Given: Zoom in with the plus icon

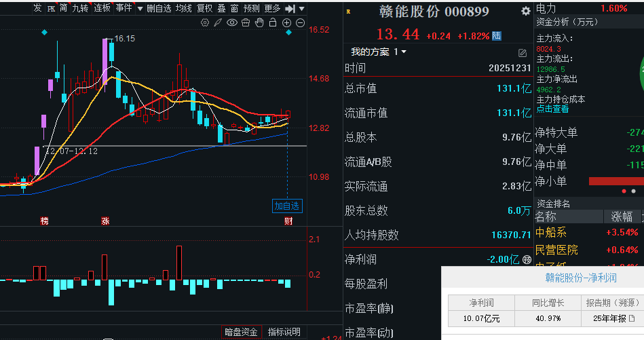Looking at the screenshot, I should [287, 23].
